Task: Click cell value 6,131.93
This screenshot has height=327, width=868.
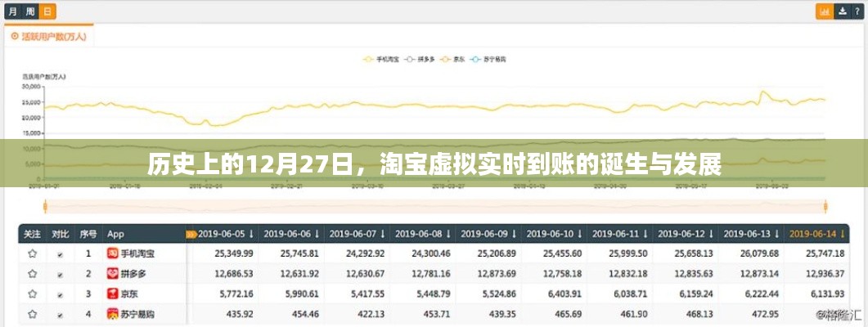Action: [827, 293]
